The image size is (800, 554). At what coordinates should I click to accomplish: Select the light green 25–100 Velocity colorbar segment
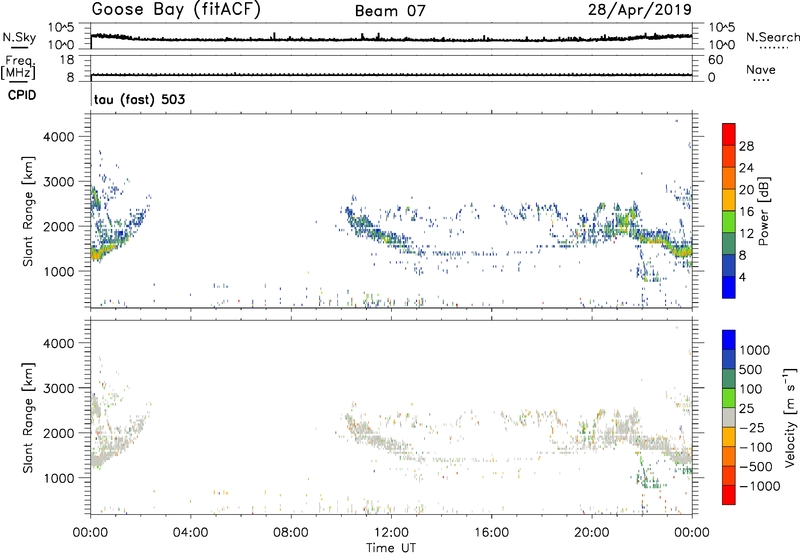pos(729,398)
